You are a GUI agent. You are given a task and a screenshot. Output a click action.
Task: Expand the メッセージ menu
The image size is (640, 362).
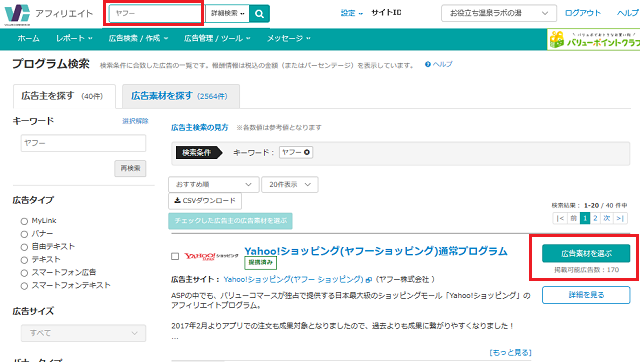289,38
